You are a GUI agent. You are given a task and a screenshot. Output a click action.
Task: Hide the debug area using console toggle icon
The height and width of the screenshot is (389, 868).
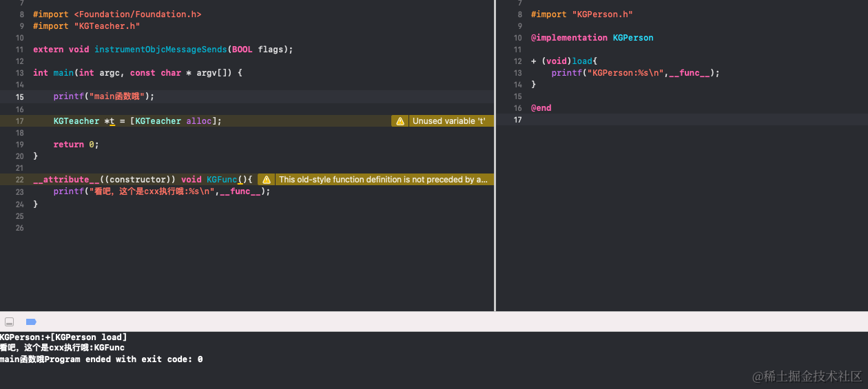tap(10, 322)
